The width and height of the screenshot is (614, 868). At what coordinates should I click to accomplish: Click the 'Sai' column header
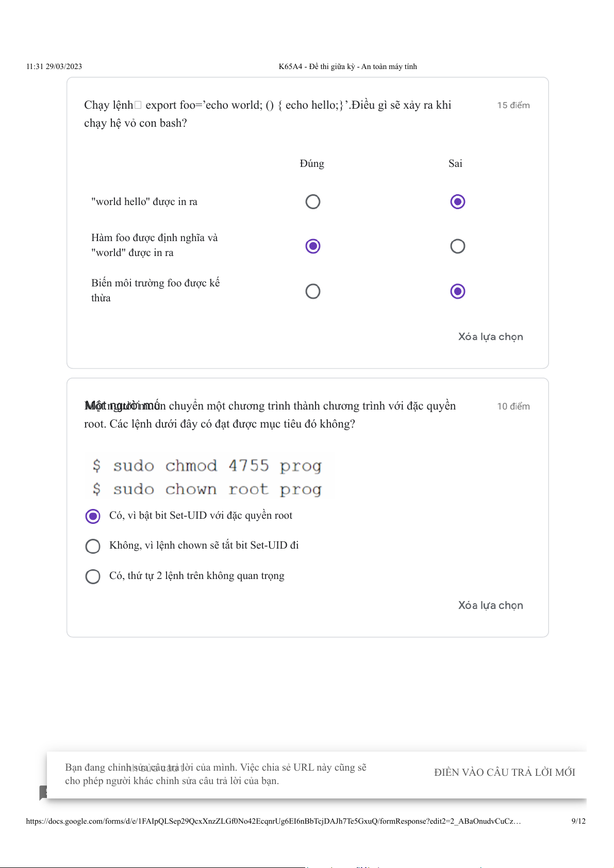[x=455, y=164]
